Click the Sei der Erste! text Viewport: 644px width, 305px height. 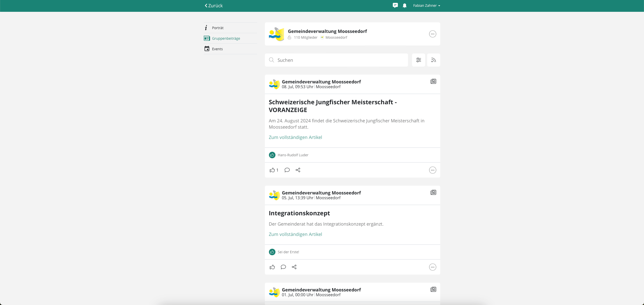pyautogui.click(x=288, y=252)
